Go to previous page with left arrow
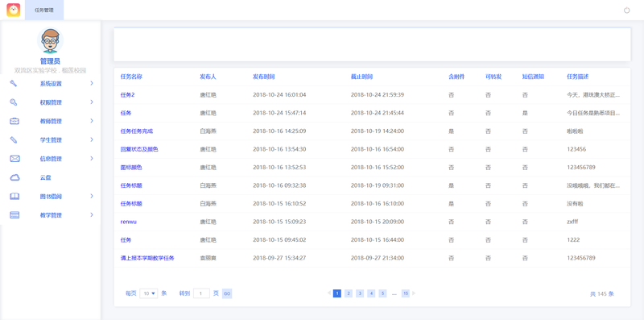The image size is (644, 320). pyautogui.click(x=329, y=293)
